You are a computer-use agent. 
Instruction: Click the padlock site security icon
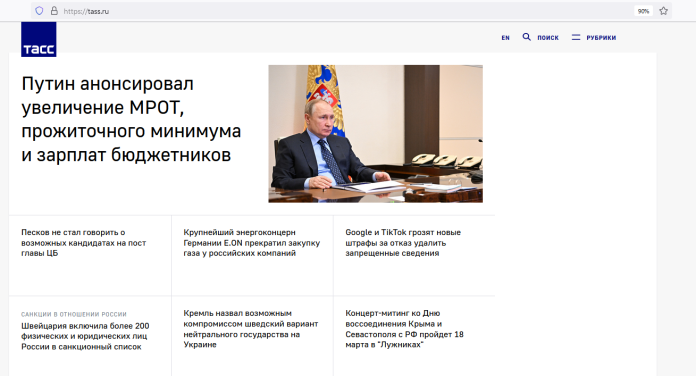click(x=54, y=11)
